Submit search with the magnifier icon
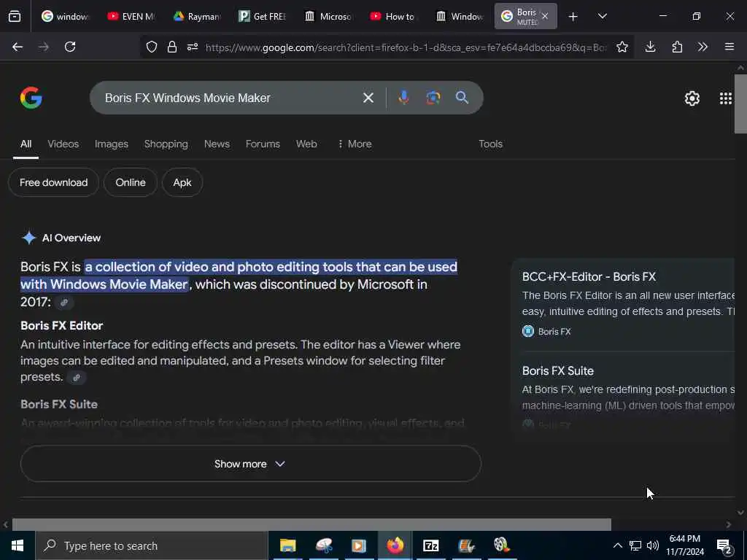This screenshot has height=560, width=747. 462,98
